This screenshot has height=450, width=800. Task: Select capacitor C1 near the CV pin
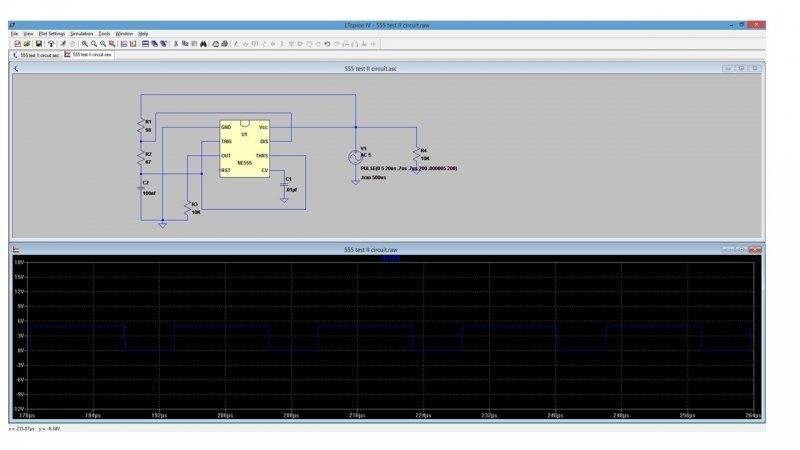[284, 185]
